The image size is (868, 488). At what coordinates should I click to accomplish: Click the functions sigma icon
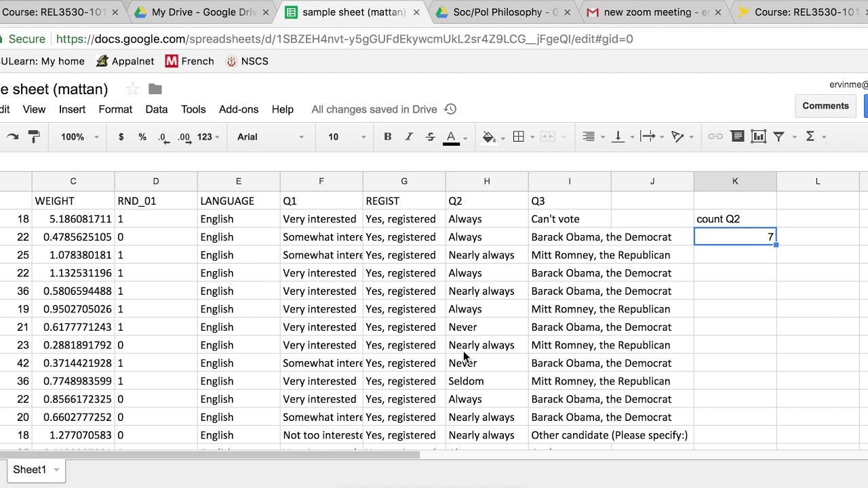tap(810, 137)
